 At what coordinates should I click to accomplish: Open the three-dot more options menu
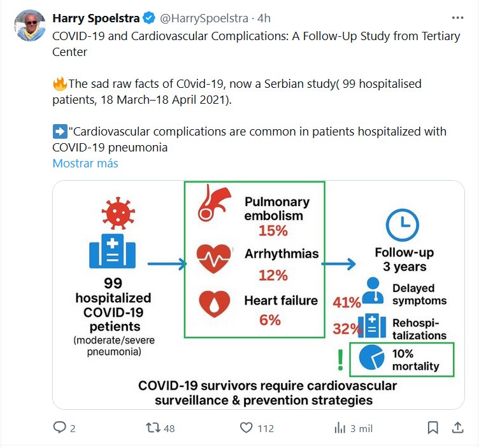(457, 18)
